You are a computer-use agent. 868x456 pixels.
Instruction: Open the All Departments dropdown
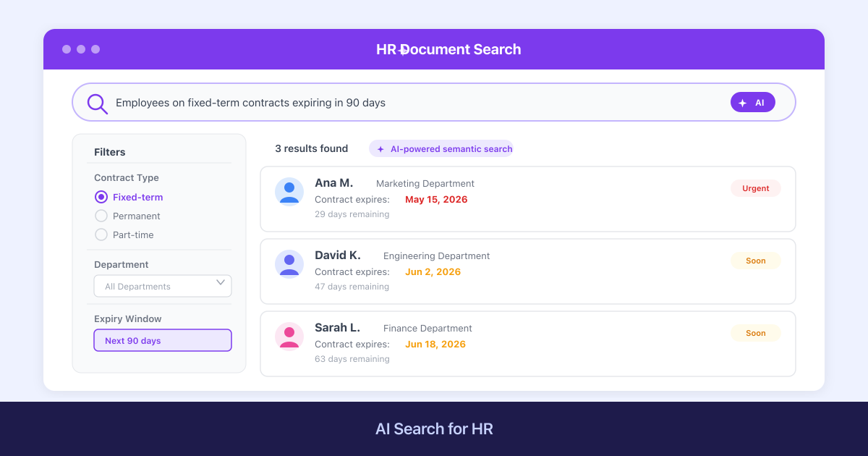click(162, 285)
